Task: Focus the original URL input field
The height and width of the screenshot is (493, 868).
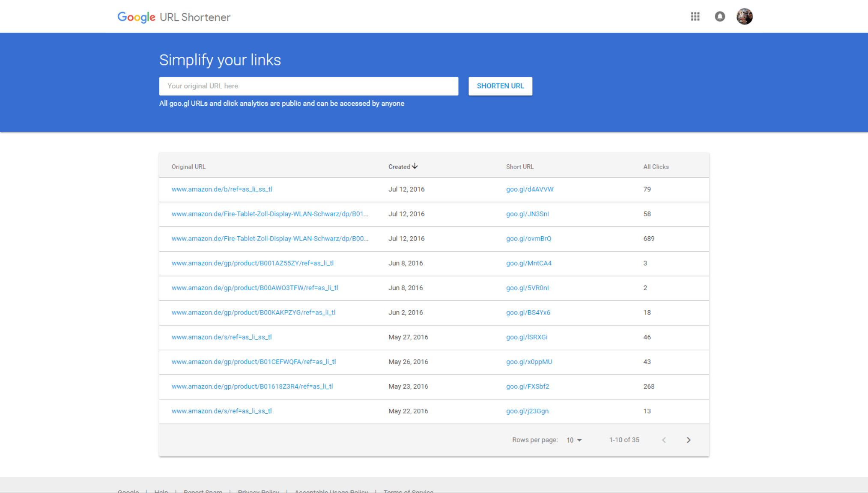Action: point(308,86)
